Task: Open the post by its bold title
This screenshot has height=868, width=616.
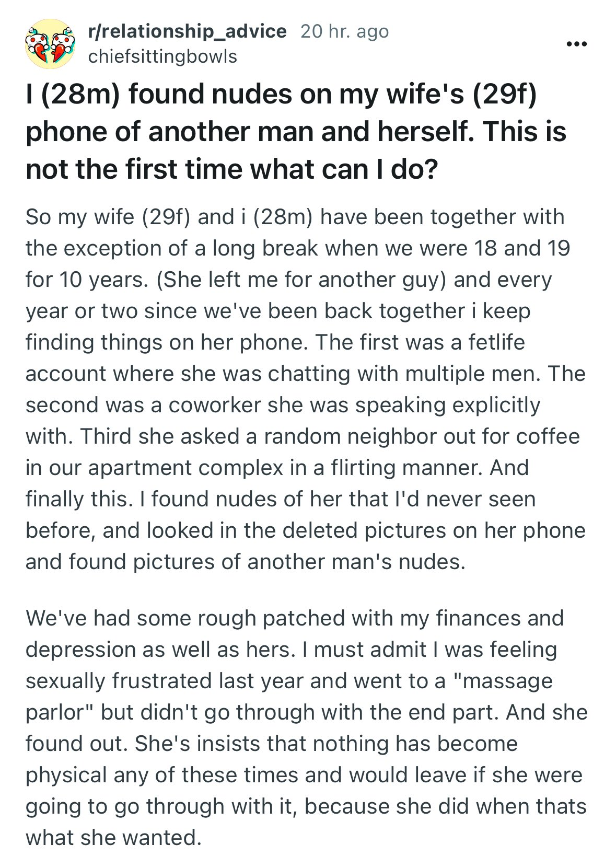Action: (296, 132)
